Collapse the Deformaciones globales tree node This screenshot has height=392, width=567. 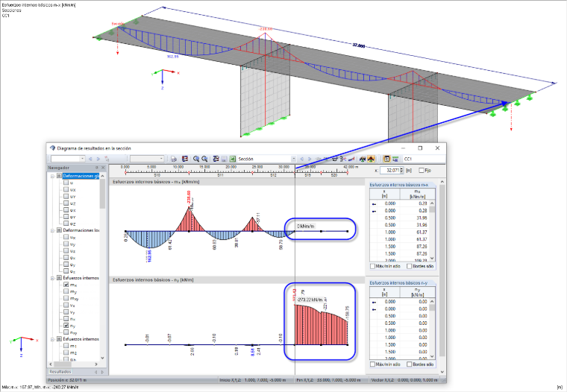click(53, 177)
